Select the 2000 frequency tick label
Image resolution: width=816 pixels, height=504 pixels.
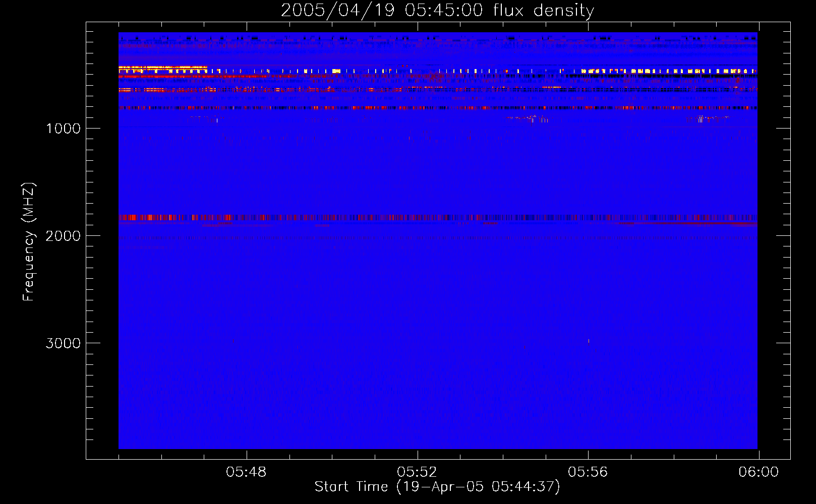tap(63, 236)
